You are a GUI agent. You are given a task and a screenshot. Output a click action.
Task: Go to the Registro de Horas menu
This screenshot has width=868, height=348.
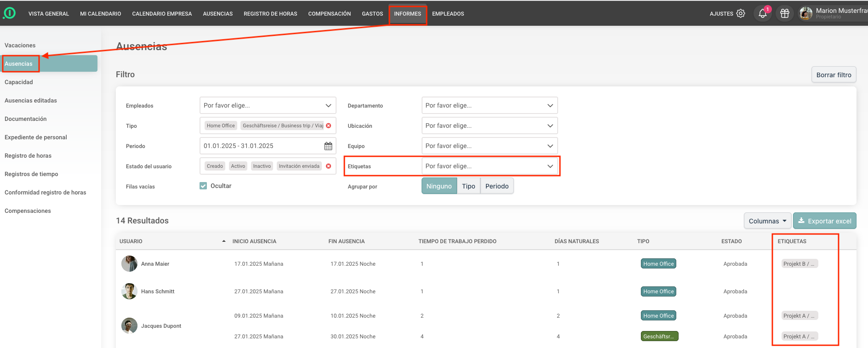click(270, 14)
